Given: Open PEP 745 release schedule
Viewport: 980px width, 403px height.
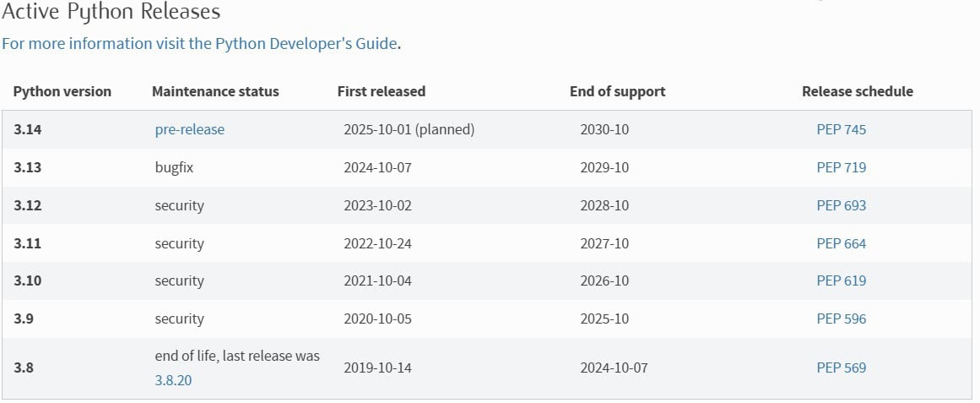Looking at the screenshot, I should point(841,130).
